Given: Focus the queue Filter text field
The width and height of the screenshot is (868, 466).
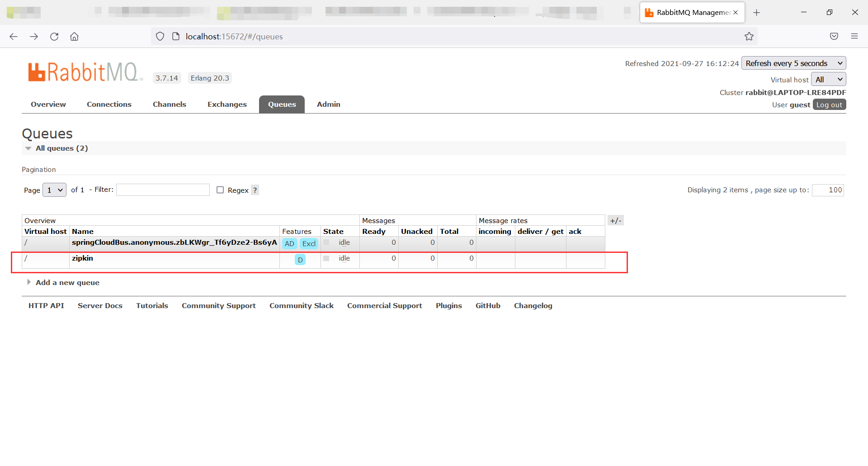Looking at the screenshot, I should 163,190.
